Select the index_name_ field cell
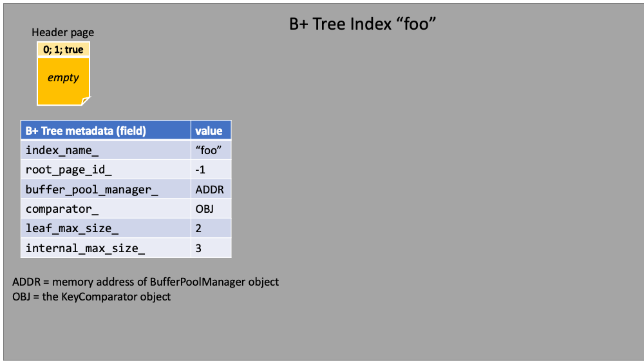Viewport: 644px width, 363px height. 106,150
